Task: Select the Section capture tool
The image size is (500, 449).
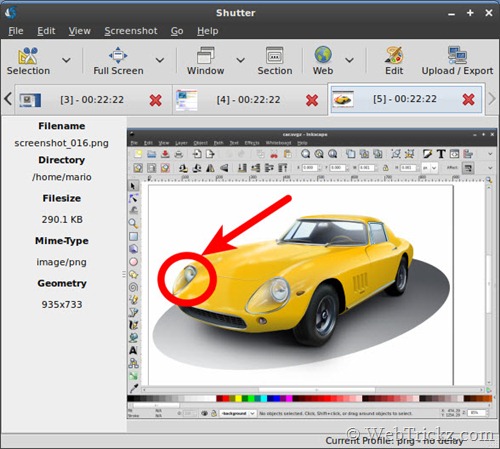Action: tap(275, 55)
